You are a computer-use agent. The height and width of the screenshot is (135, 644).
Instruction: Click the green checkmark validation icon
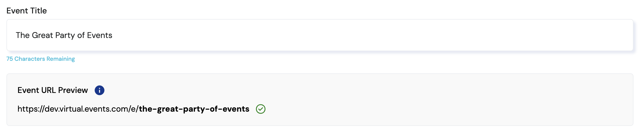[x=260, y=109]
